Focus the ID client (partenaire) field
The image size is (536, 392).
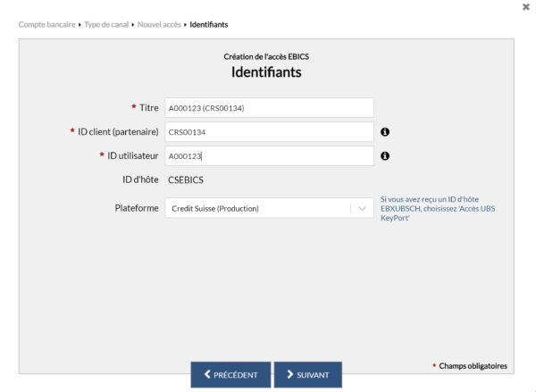(270, 132)
